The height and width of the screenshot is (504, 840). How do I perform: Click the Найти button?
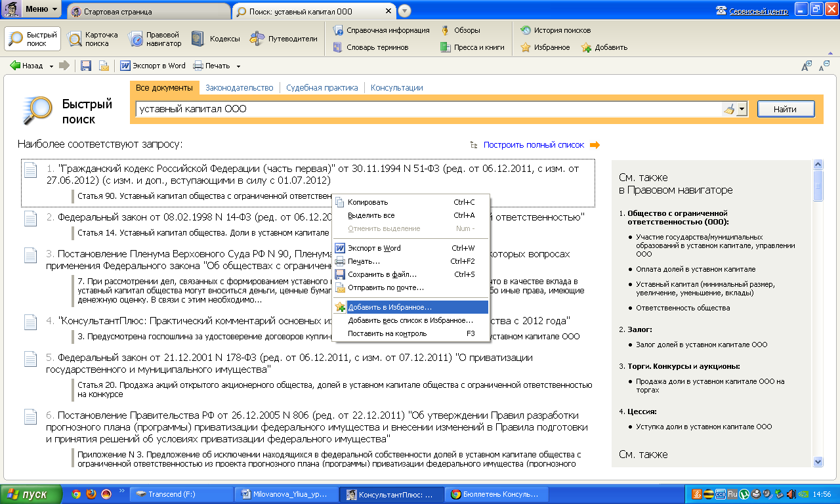click(786, 109)
